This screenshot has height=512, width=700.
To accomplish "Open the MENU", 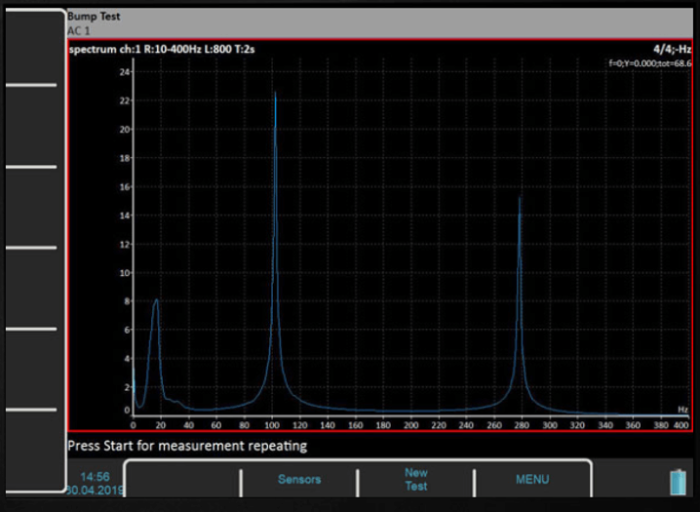I will click(x=532, y=480).
